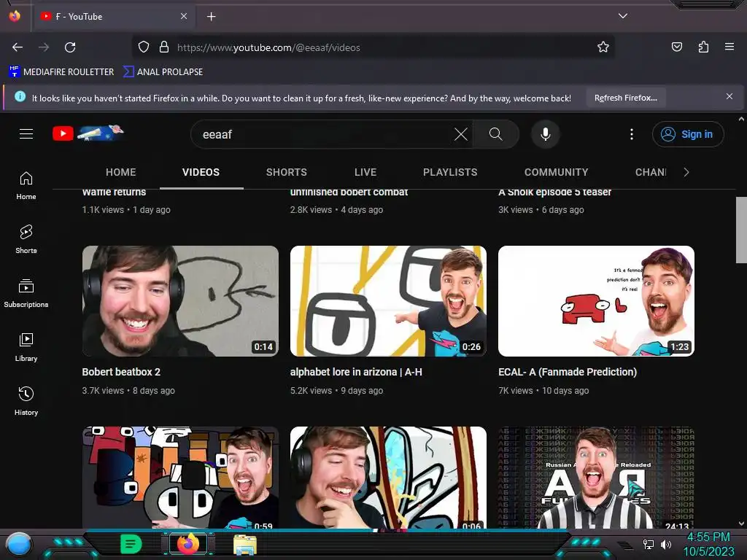This screenshot has width=747, height=560.
Task: Click the taskbar clock 4:55 PM
Action: point(708,537)
